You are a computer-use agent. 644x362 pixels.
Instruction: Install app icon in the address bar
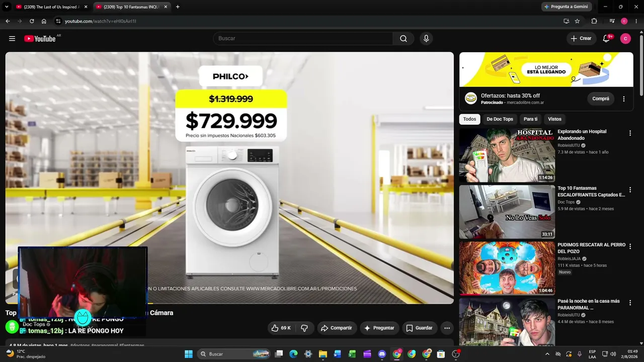[566, 21]
